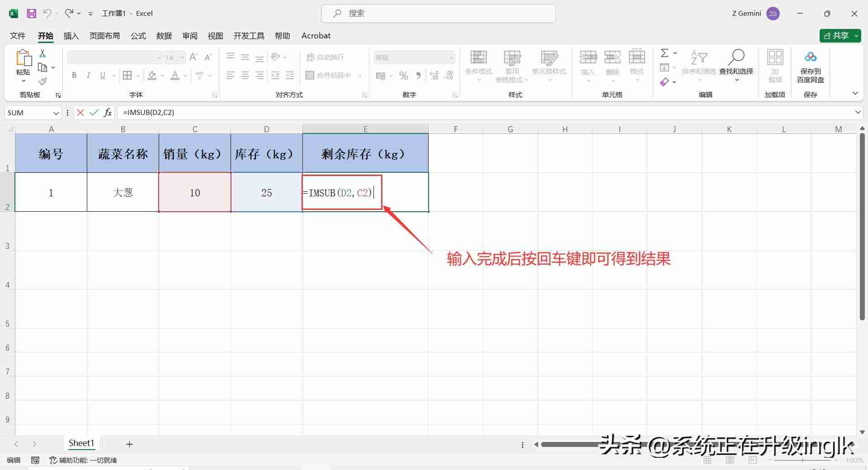Screen dimensions: 868x470
Task: Click in the formula bar text
Action: (x=149, y=112)
